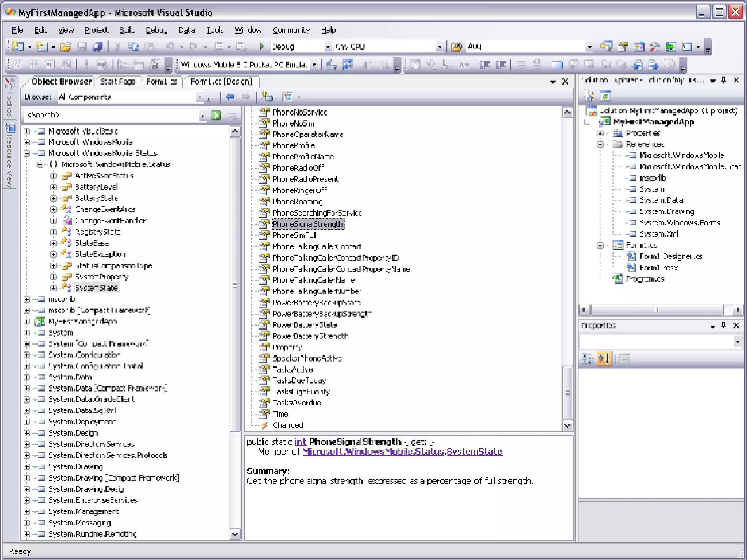Click the members list scroll down arrow

click(567, 425)
